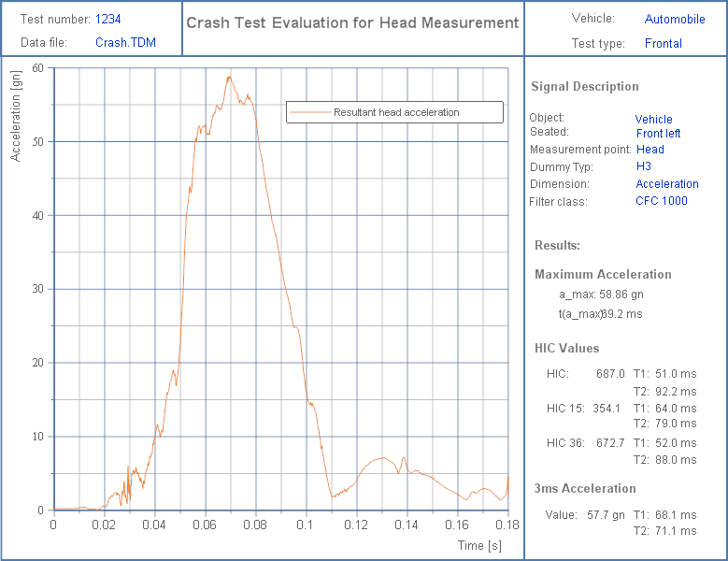Click the HIC 15 value 354.1
728x561 pixels.
coord(606,409)
